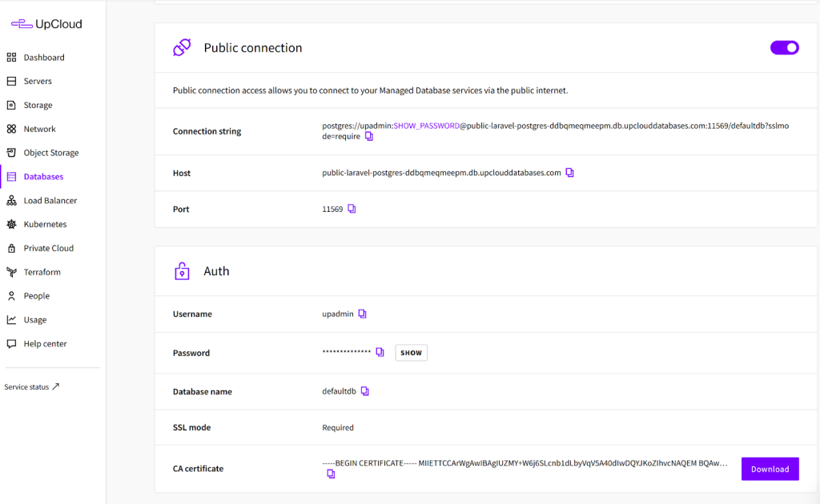Screen dimensions: 820x504
Task: Show the hidden password
Action: (x=411, y=353)
